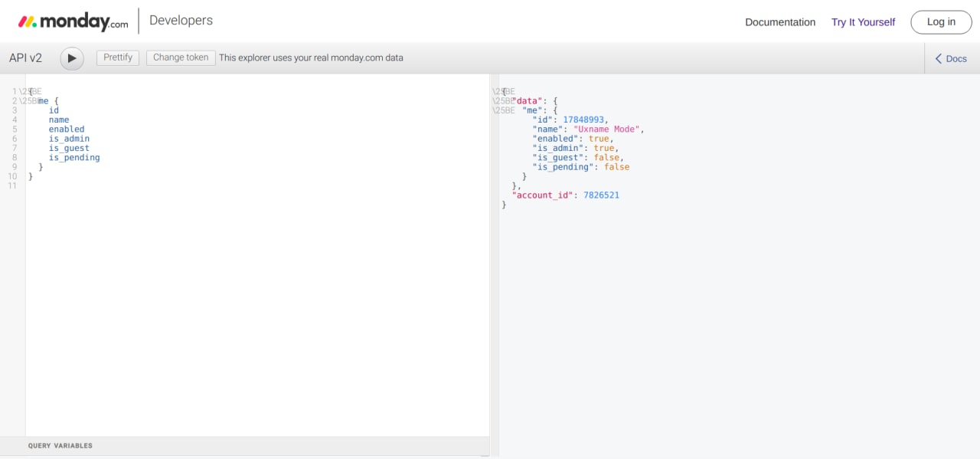Click the is_admin field in the query
This screenshot has width=980, height=459.
click(x=69, y=139)
